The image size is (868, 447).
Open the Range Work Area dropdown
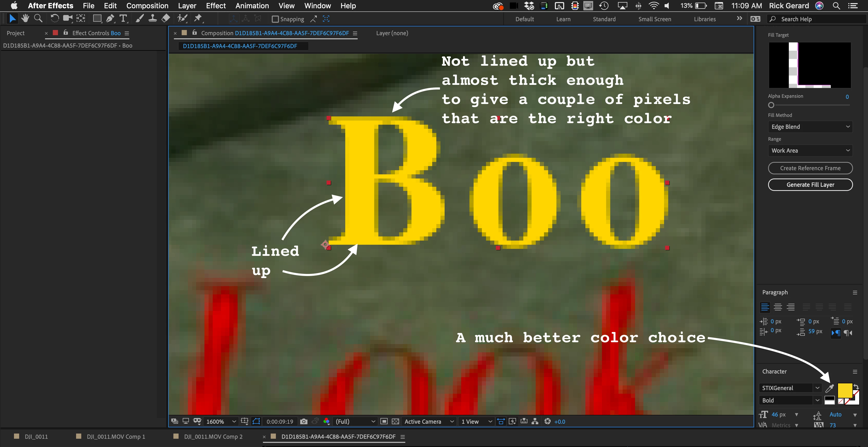810,151
